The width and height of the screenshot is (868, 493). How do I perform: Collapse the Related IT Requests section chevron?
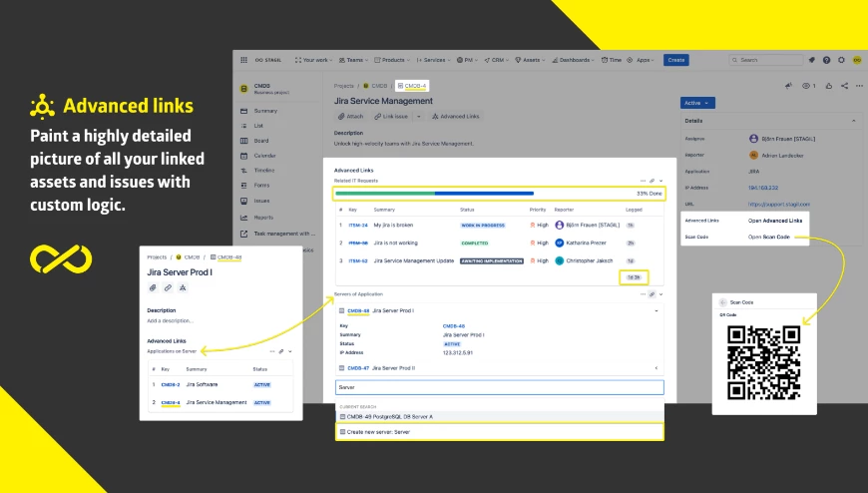coord(660,181)
